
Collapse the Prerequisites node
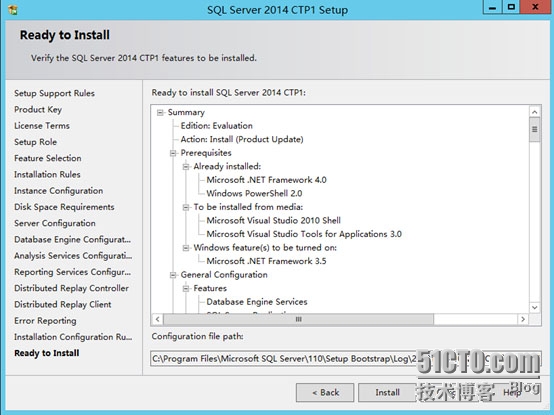(x=173, y=153)
